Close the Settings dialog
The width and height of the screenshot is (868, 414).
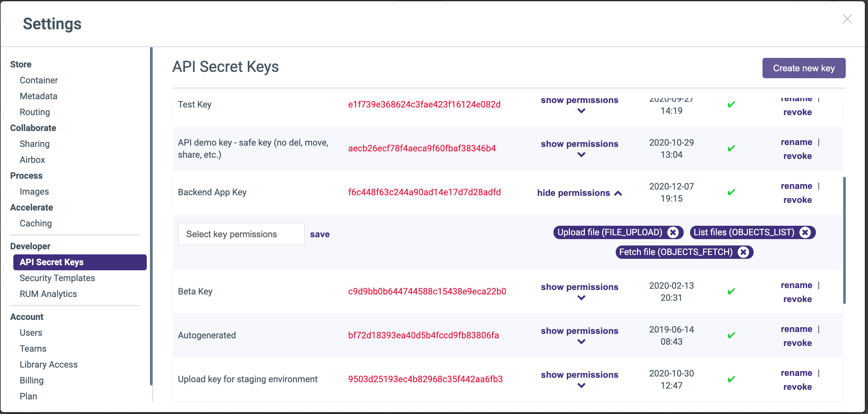(847, 19)
